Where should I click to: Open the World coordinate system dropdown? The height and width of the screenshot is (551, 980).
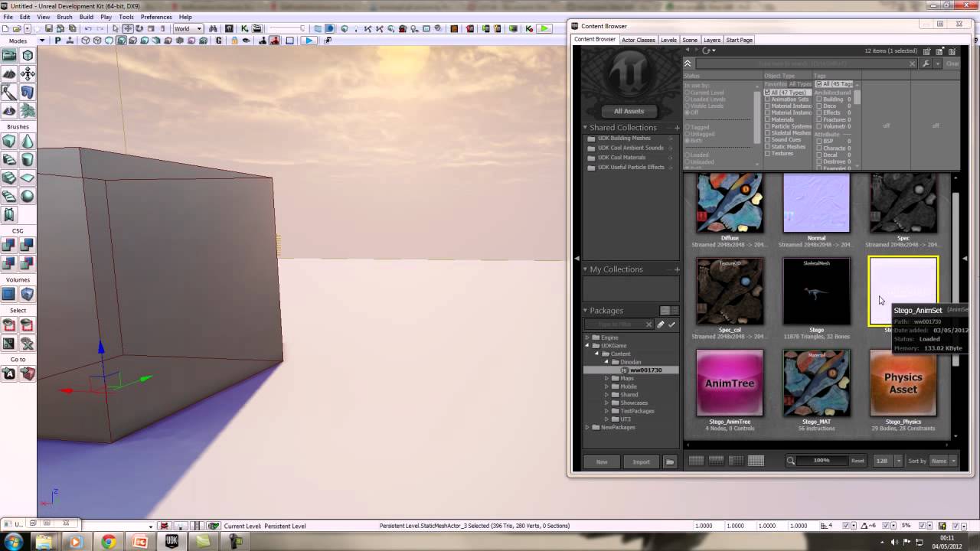pyautogui.click(x=188, y=29)
